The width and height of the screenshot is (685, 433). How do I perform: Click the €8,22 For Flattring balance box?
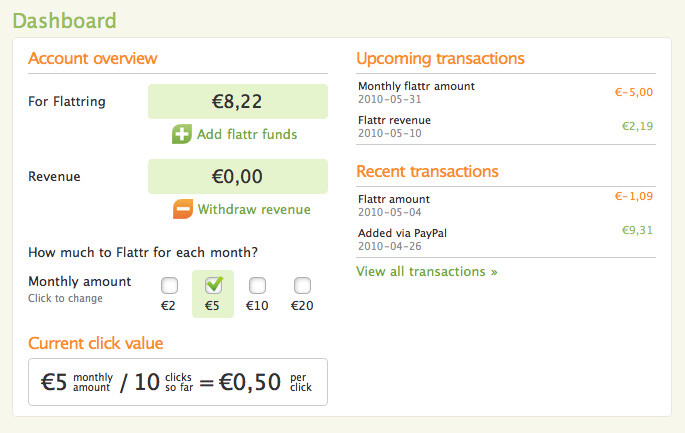click(x=238, y=101)
